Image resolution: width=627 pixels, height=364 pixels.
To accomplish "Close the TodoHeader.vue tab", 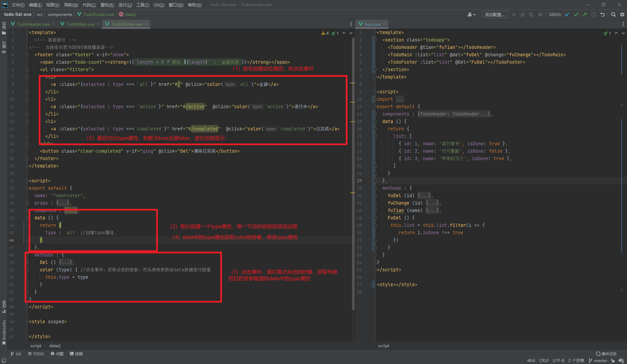I will coord(53,24).
